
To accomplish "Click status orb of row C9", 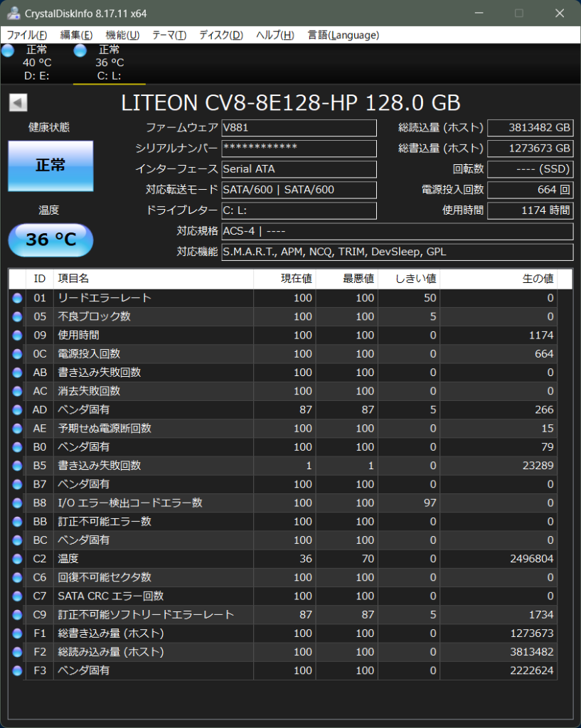I will tap(17, 615).
